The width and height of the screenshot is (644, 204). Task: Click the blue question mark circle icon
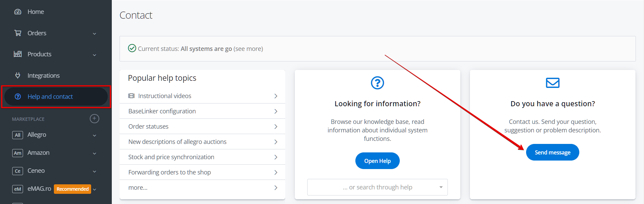coord(377,83)
